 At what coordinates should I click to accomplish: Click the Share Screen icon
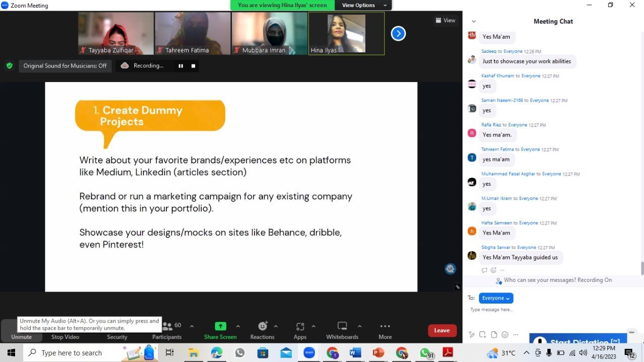(220, 327)
